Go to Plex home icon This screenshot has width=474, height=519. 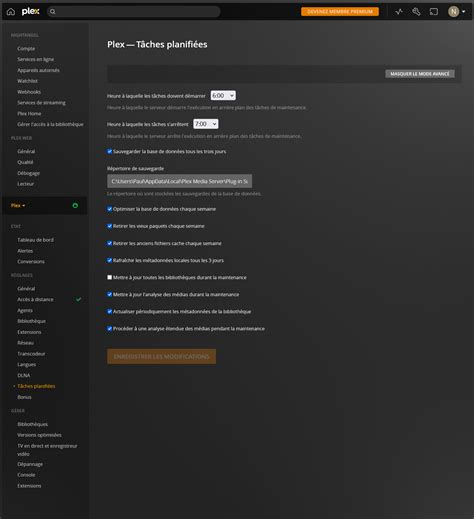11,12
